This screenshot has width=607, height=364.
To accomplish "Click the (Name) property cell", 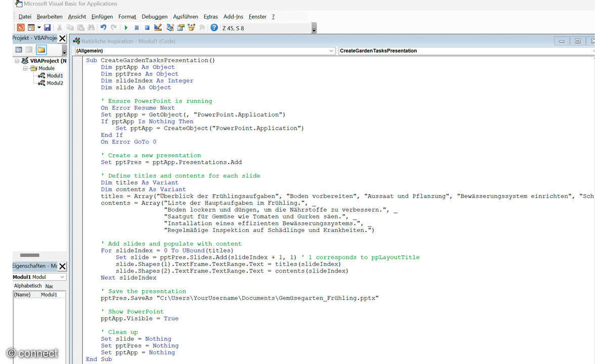I will [26, 295].
